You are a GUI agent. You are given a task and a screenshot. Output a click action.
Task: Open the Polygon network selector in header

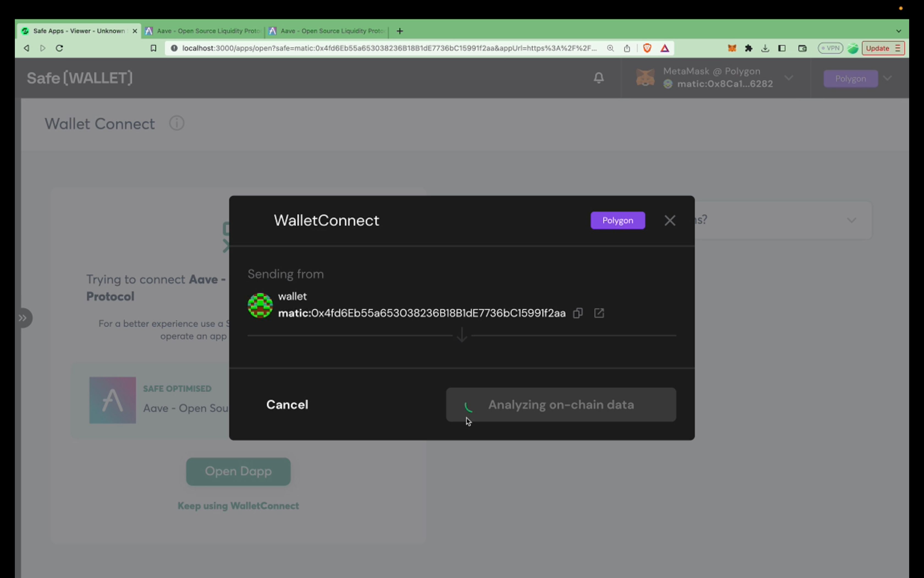coord(850,78)
